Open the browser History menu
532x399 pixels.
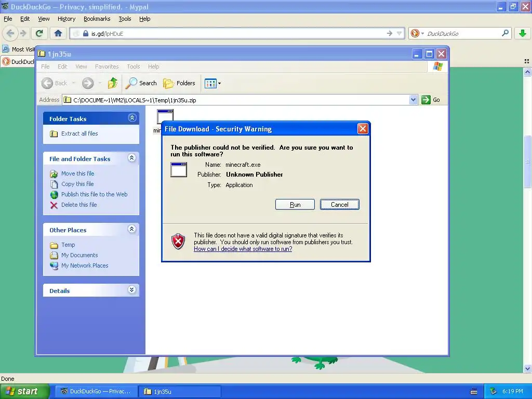point(66,19)
